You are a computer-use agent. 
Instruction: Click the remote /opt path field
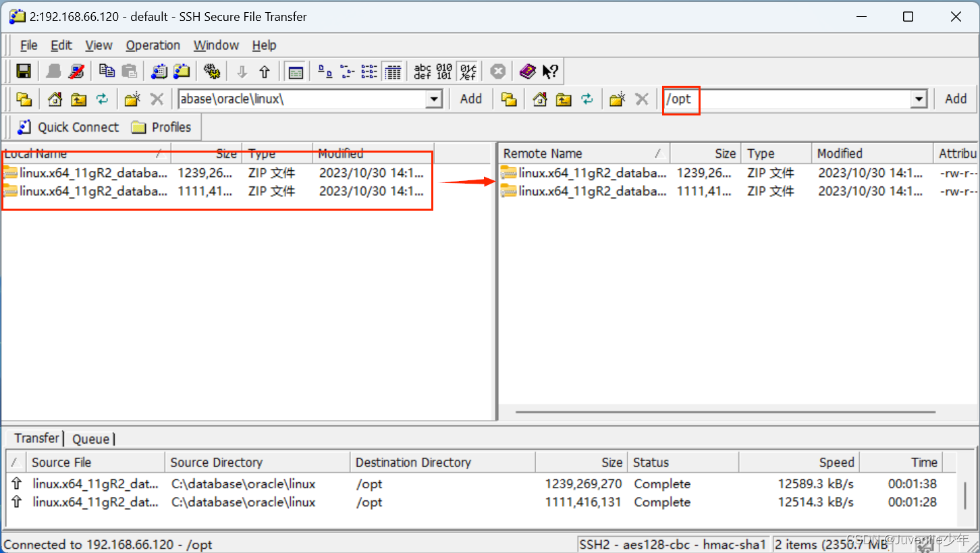click(x=786, y=99)
